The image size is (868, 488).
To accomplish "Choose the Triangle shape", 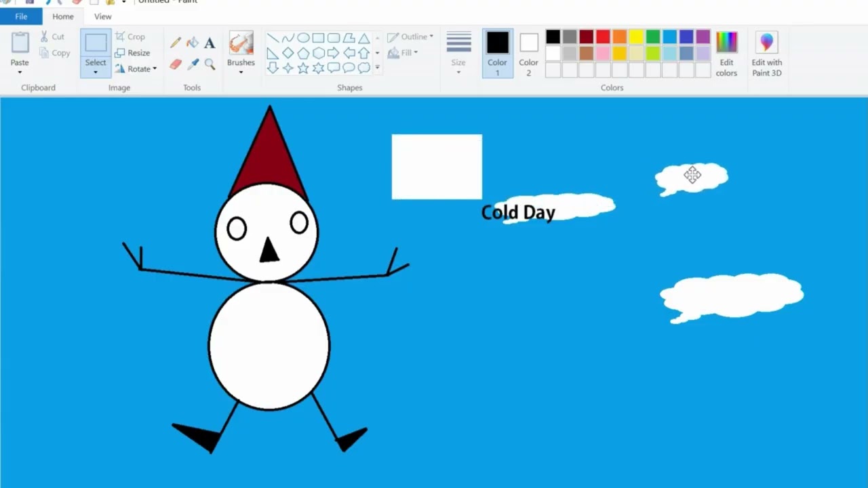I will 364,38.
